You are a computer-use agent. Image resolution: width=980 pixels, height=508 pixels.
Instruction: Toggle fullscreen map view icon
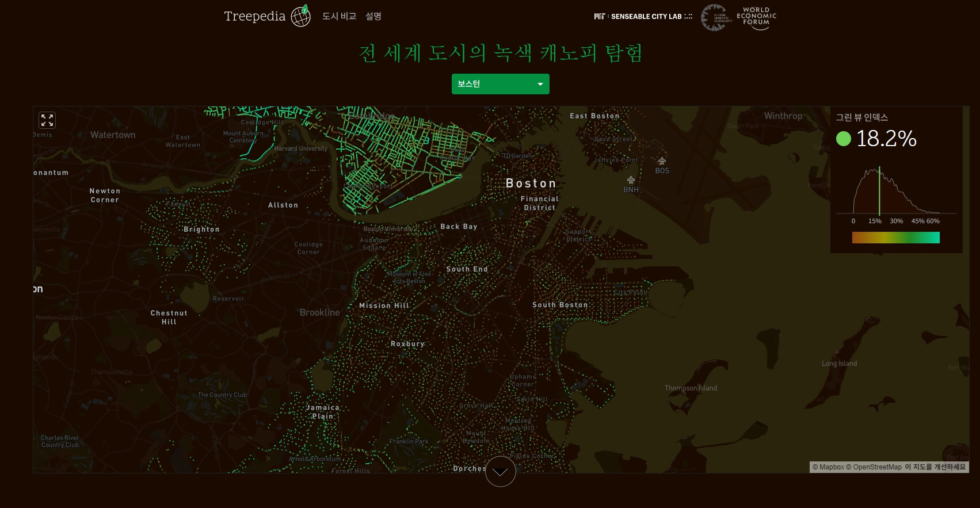click(x=47, y=120)
